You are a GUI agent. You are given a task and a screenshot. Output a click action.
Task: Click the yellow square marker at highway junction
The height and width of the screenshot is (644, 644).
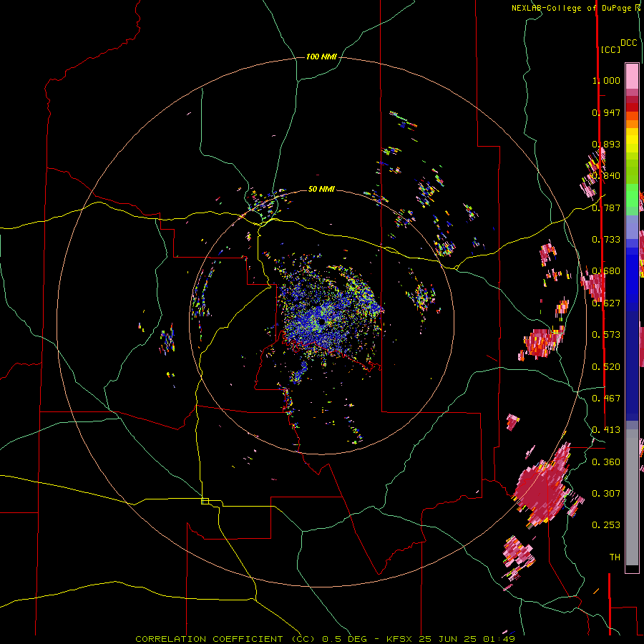click(x=205, y=501)
